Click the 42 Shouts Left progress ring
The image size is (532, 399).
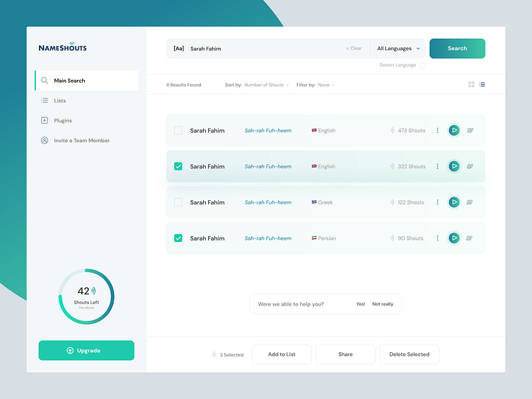pyautogui.click(x=86, y=296)
